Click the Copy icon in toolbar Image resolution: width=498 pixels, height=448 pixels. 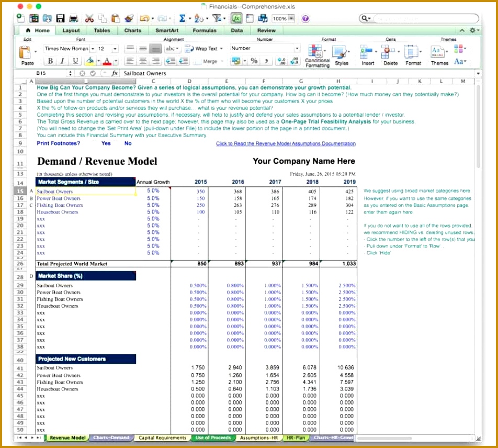[103, 18]
